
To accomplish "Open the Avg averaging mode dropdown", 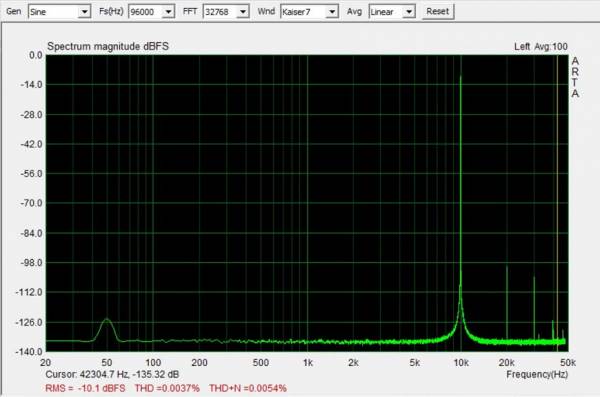I will 392,12.
